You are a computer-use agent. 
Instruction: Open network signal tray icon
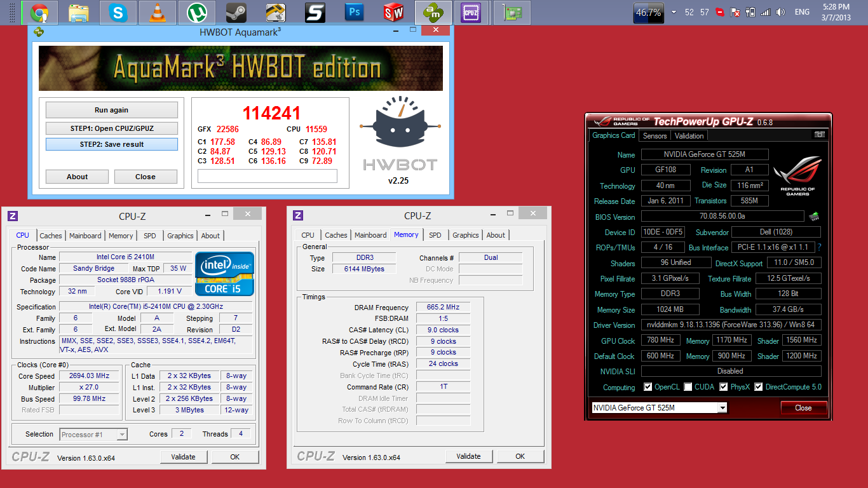(765, 12)
